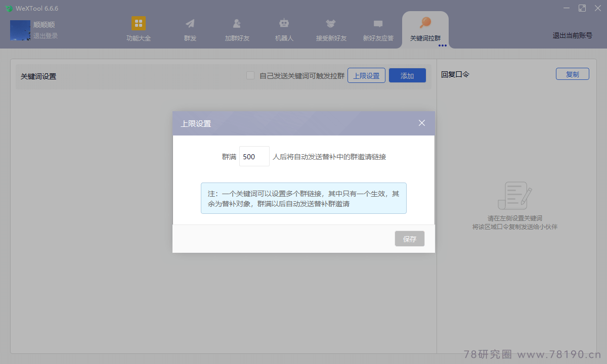
Task: Save the limit settings via 保存
Action: [x=409, y=239]
